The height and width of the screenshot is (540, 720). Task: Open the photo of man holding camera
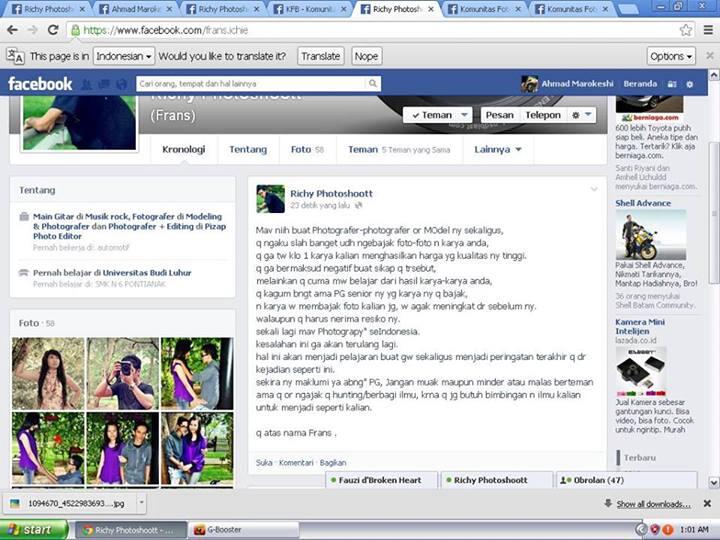coord(123,374)
